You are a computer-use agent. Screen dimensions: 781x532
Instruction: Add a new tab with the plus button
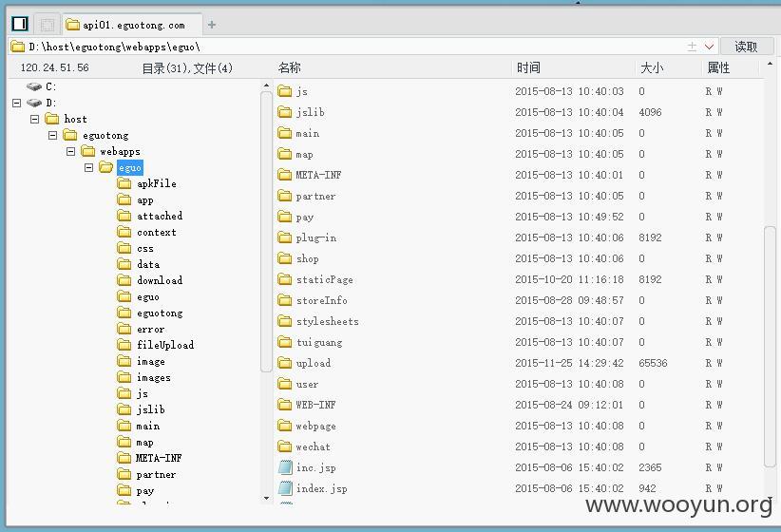point(212,25)
